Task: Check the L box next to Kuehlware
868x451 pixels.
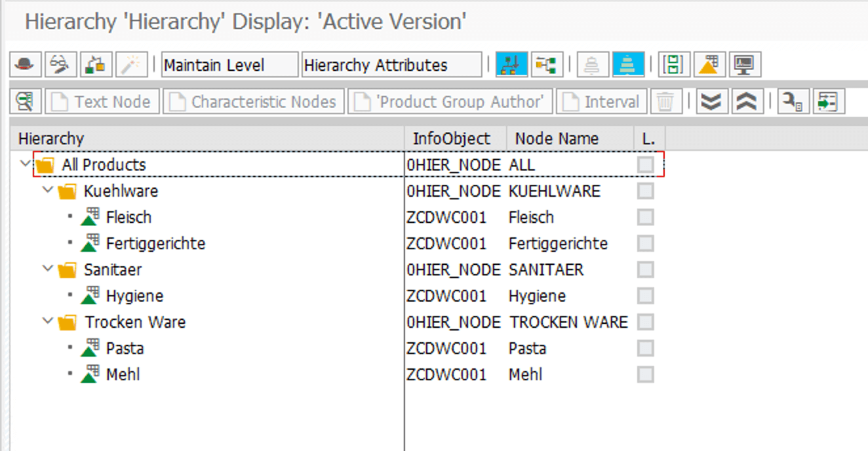Action: [644, 191]
